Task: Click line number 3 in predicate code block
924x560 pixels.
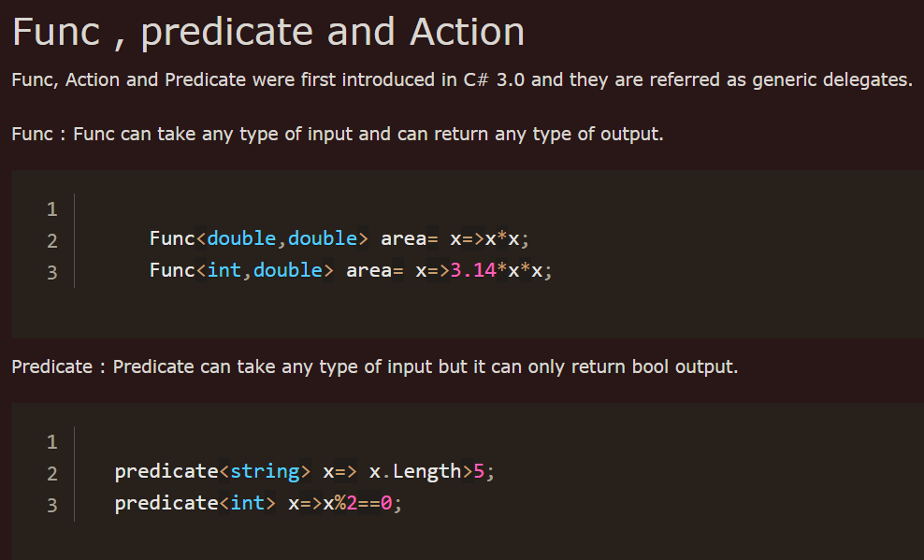Action: click(51, 506)
